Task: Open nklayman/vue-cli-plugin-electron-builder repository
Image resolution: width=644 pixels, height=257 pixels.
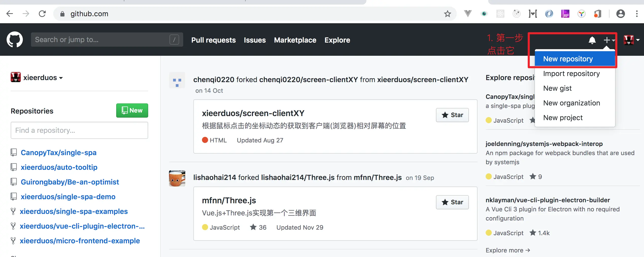Action: [548, 200]
